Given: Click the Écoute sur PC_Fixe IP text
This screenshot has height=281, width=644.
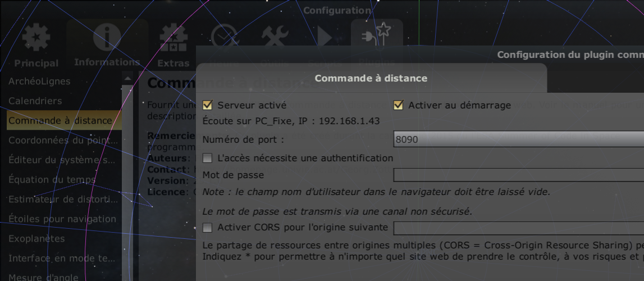Looking at the screenshot, I should (x=291, y=121).
